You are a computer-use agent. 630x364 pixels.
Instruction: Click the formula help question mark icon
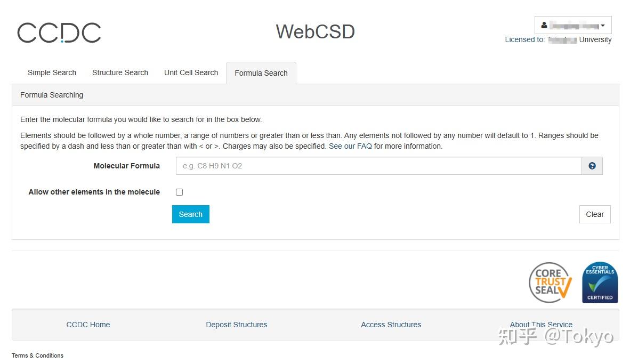point(592,166)
